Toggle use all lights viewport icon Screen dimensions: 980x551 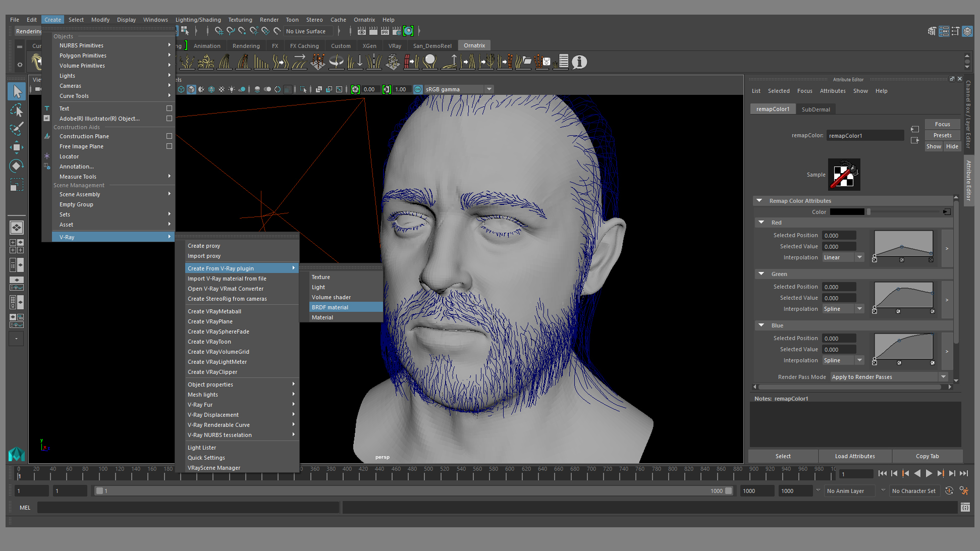click(x=232, y=89)
